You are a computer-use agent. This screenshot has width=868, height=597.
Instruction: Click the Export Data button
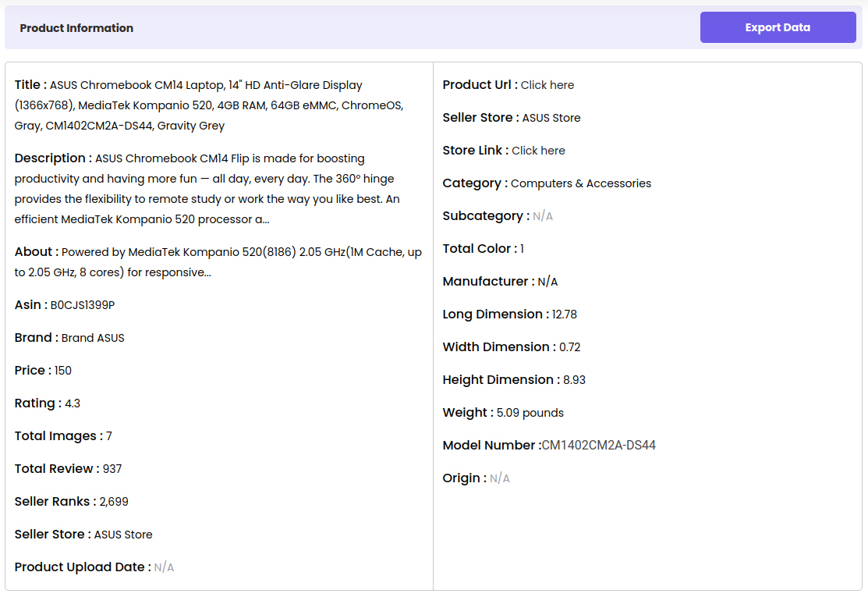[x=778, y=27]
